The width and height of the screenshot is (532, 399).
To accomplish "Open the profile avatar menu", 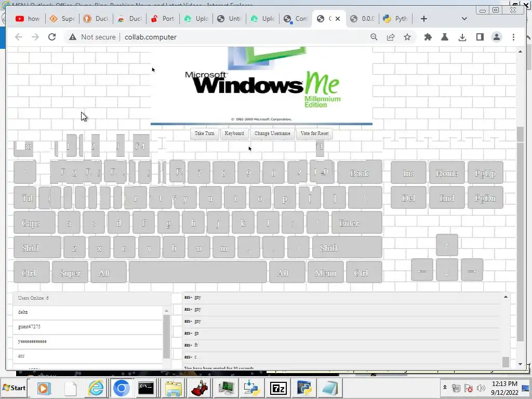I will (x=497, y=37).
